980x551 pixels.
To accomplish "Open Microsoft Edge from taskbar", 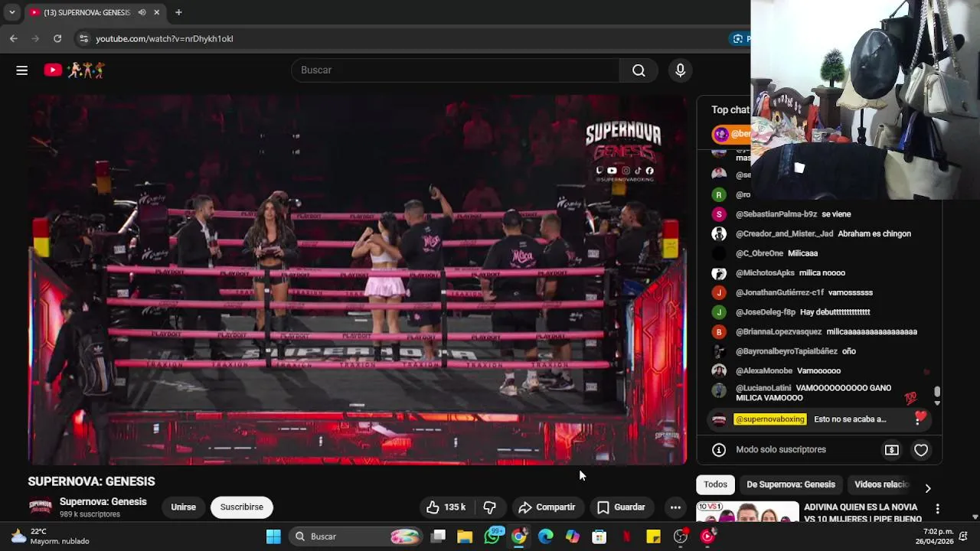I will [x=546, y=536].
